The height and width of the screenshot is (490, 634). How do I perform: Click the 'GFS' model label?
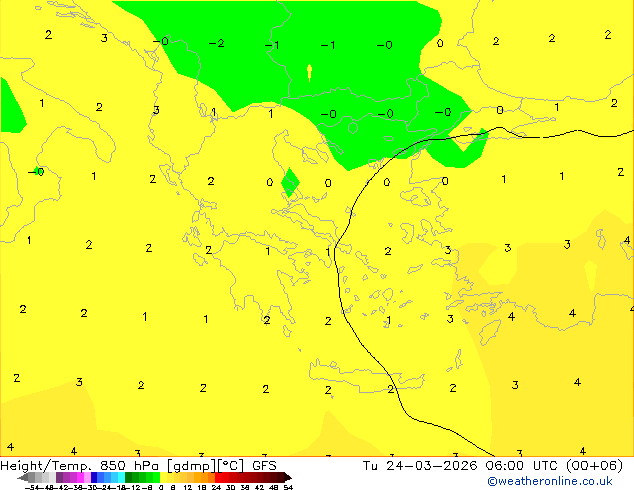(x=264, y=466)
